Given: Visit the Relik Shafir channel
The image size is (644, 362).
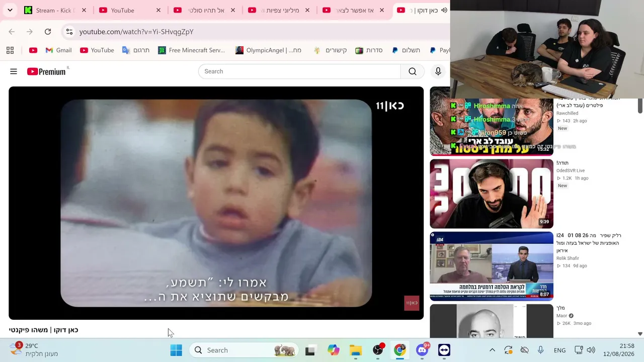Looking at the screenshot, I should tap(568, 258).
